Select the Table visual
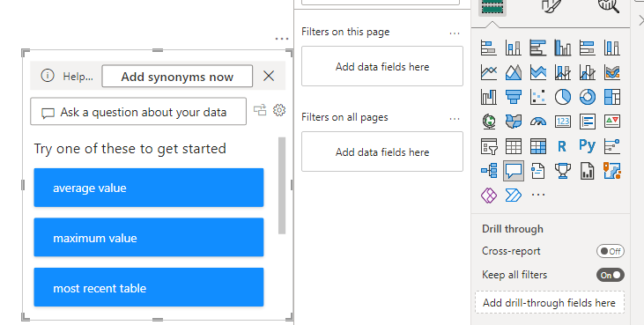Screen dimensions: 644x325 [x=514, y=146]
